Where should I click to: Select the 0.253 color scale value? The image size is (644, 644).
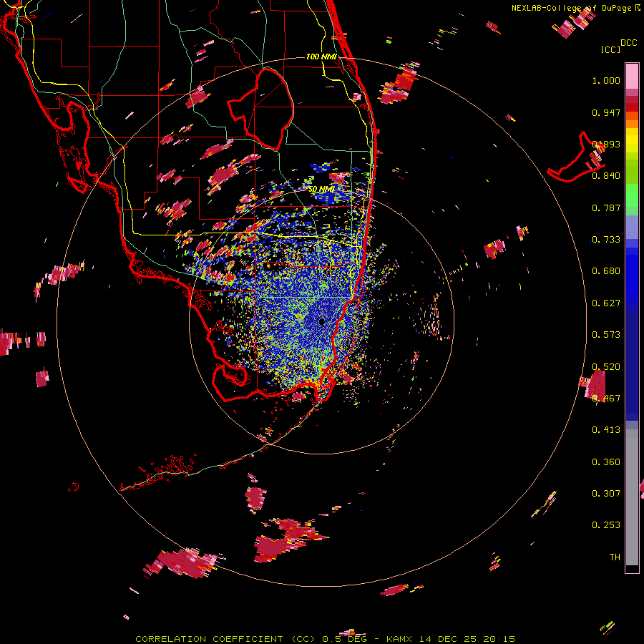[x=606, y=525]
